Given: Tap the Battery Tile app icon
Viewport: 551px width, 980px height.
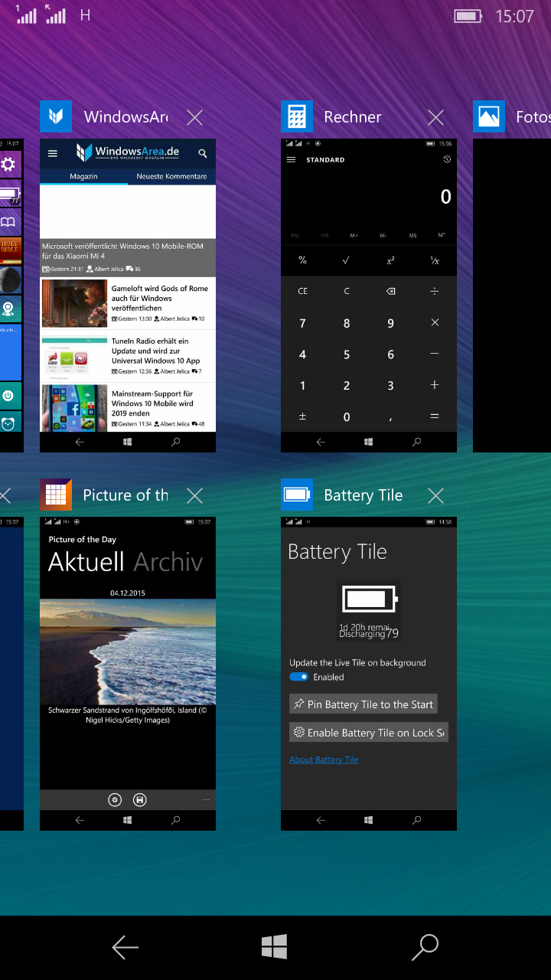Looking at the screenshot, I should 297,495.
